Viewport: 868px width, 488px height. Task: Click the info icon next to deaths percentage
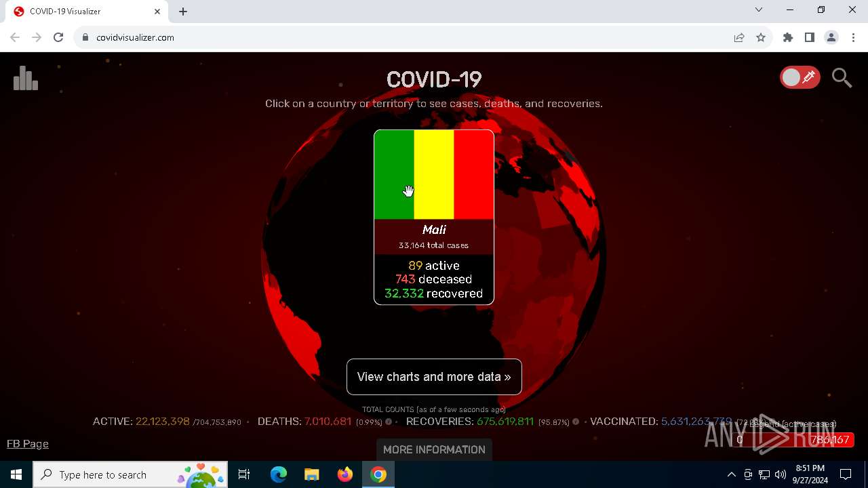point(389,422)
